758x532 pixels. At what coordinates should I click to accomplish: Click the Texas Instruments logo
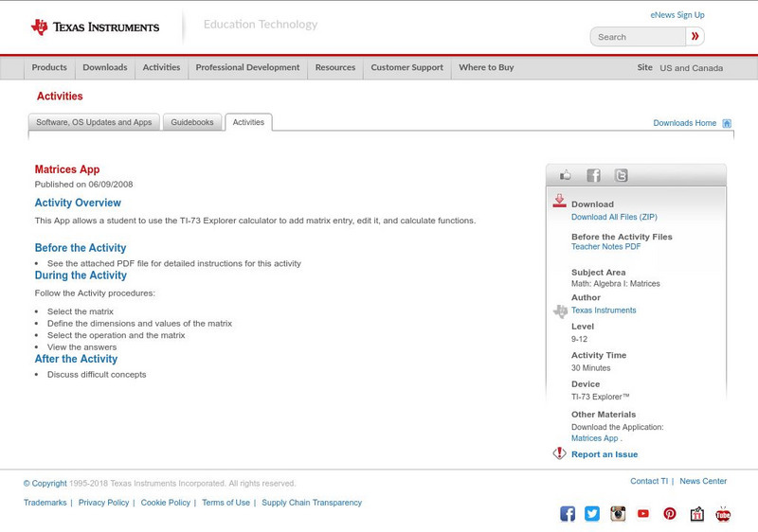(x=95, y=27)
